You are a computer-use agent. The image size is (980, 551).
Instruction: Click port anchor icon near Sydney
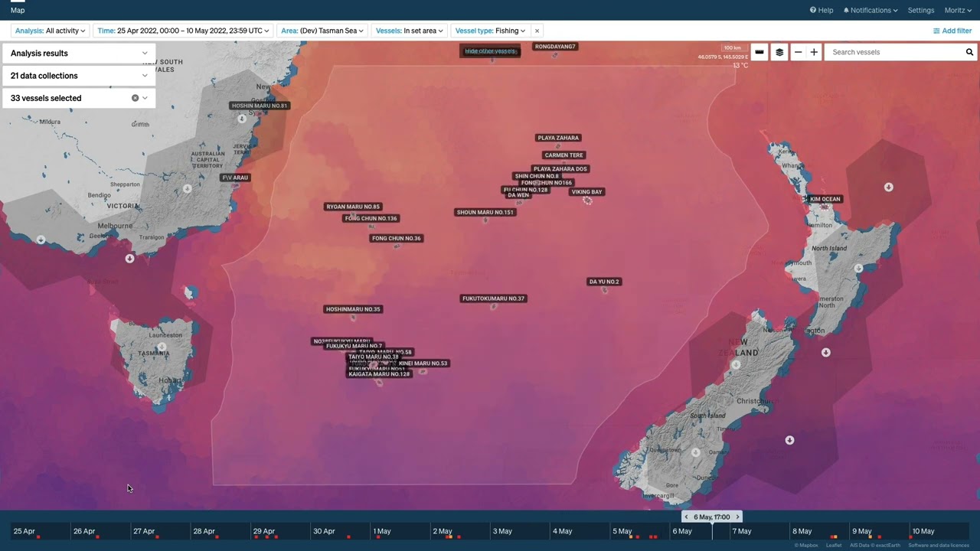click(x=242, y=119)
